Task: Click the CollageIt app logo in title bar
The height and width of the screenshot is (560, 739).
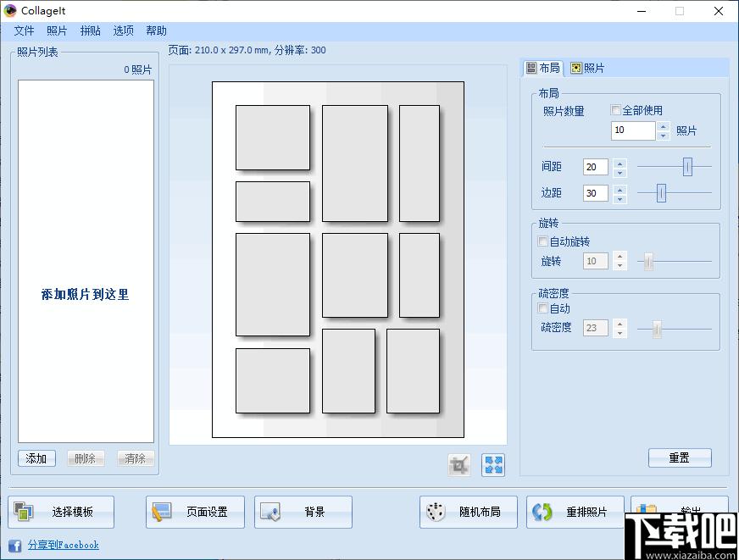Action: pyautogui.click(x=10, y=10)
